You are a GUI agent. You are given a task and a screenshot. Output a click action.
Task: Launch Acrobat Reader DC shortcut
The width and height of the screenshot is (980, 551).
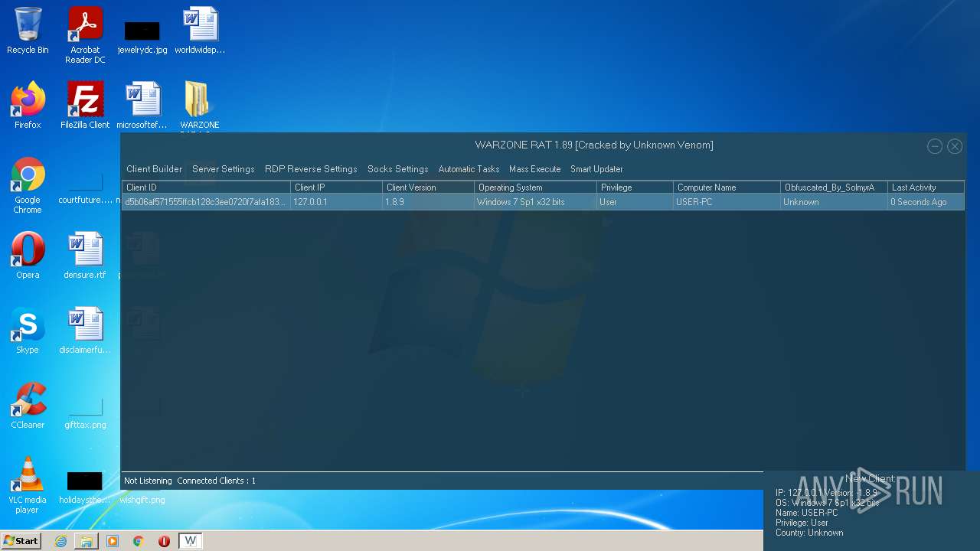[x=85, y=35]
